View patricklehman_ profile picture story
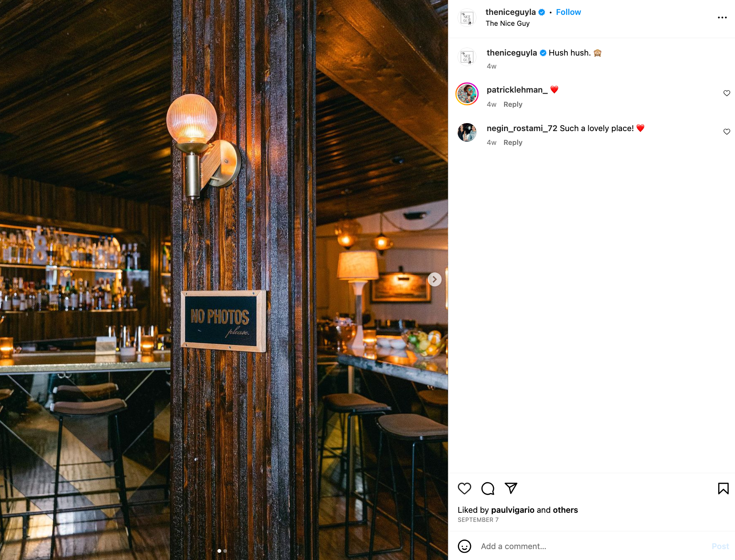This screenshot has width=735, height=560. point(467,94)
